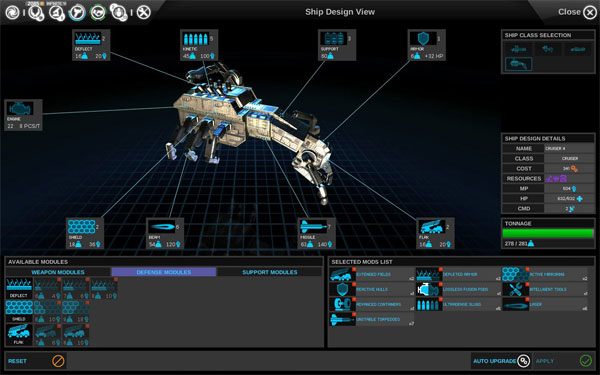
Task: Select Reactive Hulls in selected mods
Action: click(x=372, y=289)
